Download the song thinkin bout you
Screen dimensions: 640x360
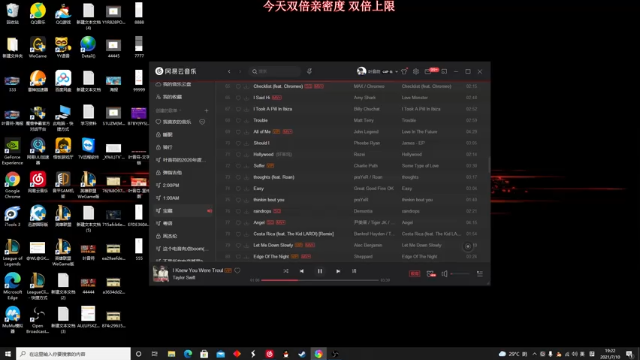[x=246, y=200]
